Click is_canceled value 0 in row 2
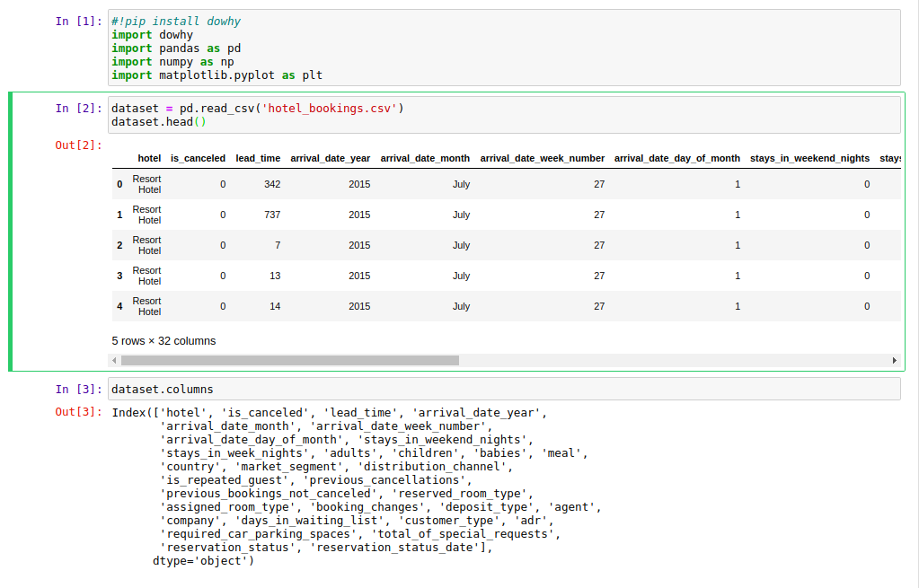 (223, 245)
